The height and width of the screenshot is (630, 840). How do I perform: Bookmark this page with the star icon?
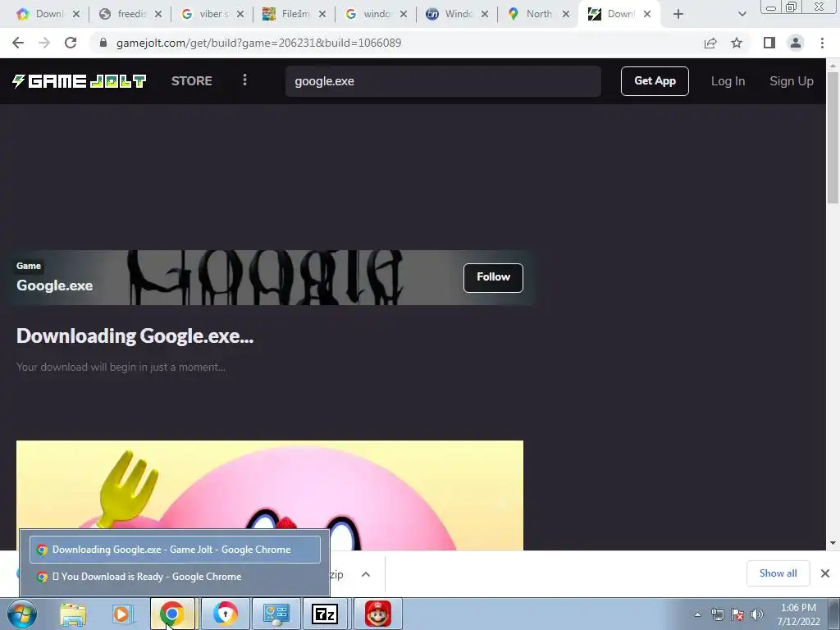(x=737, y=43)
